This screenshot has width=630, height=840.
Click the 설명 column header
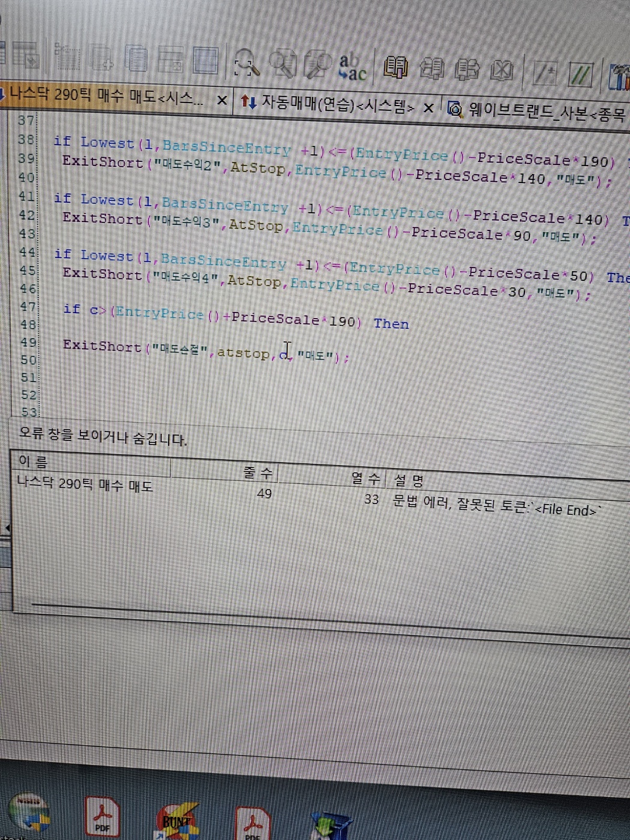click(408, 480)
